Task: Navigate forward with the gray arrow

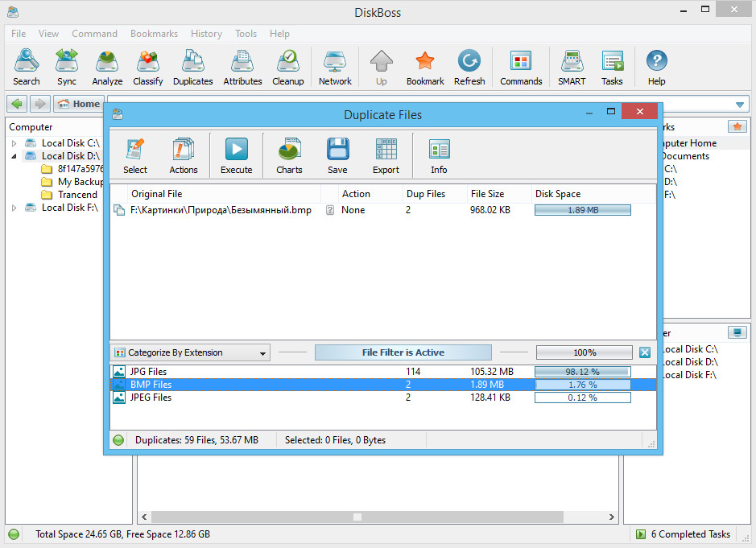Action: [40, 104]
